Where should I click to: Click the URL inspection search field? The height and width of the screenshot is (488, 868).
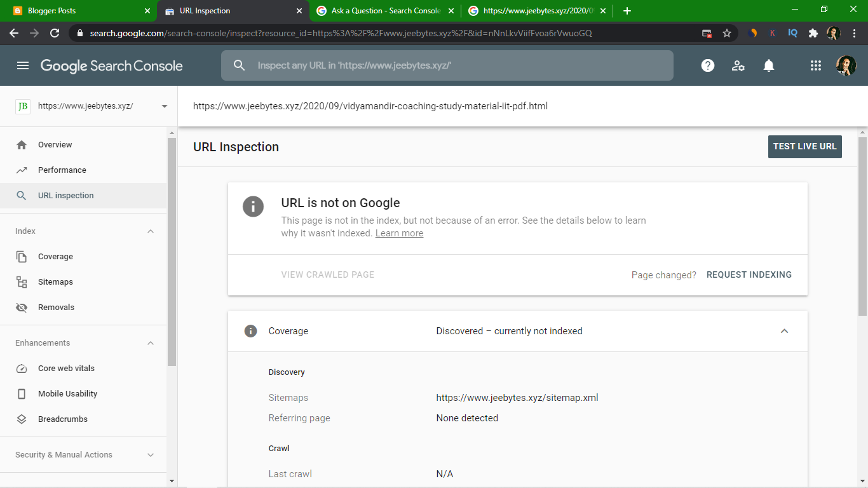pyautogui.click(x=447, y=65)
